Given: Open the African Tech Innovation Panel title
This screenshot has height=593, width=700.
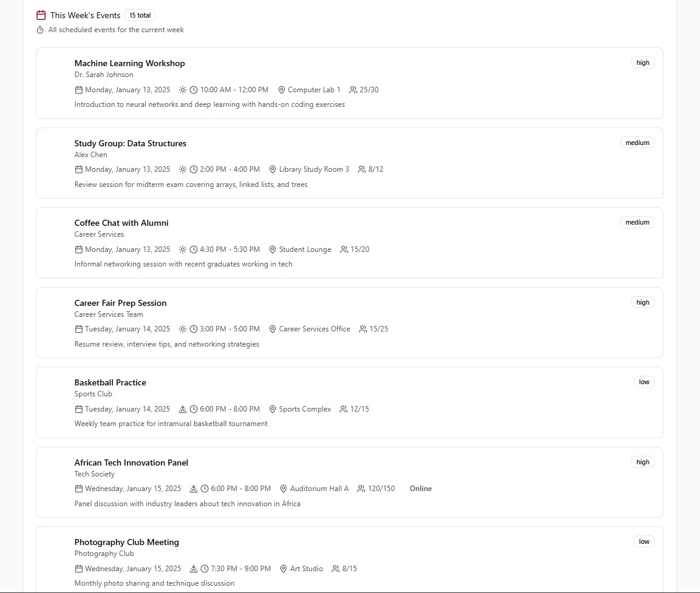Looking at the screenshot, I should click(x=131, y=463).
